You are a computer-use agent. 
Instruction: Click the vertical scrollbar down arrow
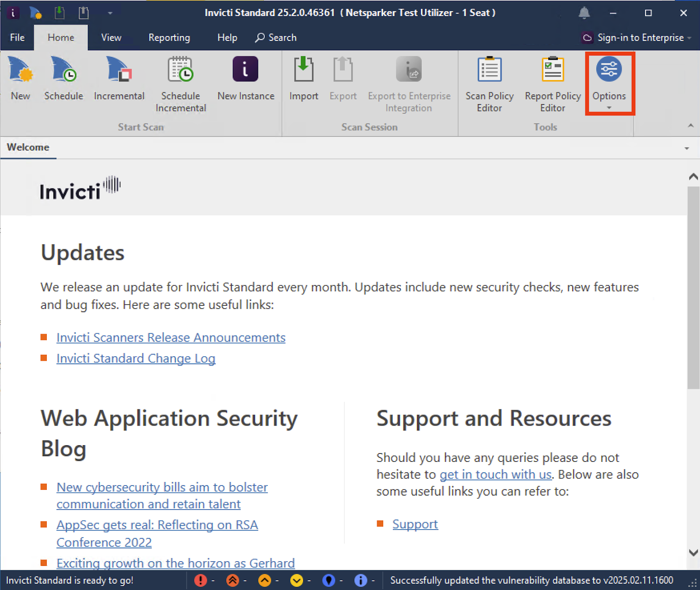point(693,552)
